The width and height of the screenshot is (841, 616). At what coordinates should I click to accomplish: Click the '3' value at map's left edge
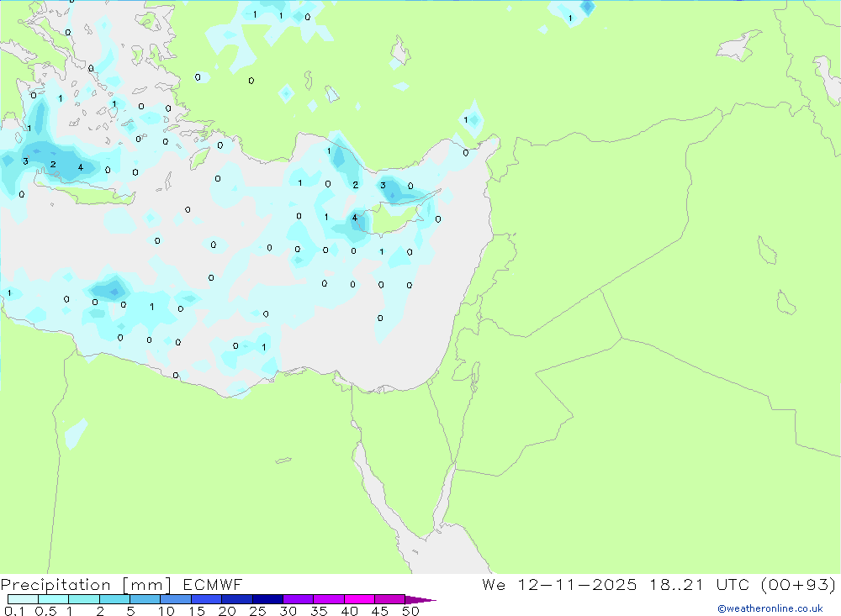pos(25,161)
